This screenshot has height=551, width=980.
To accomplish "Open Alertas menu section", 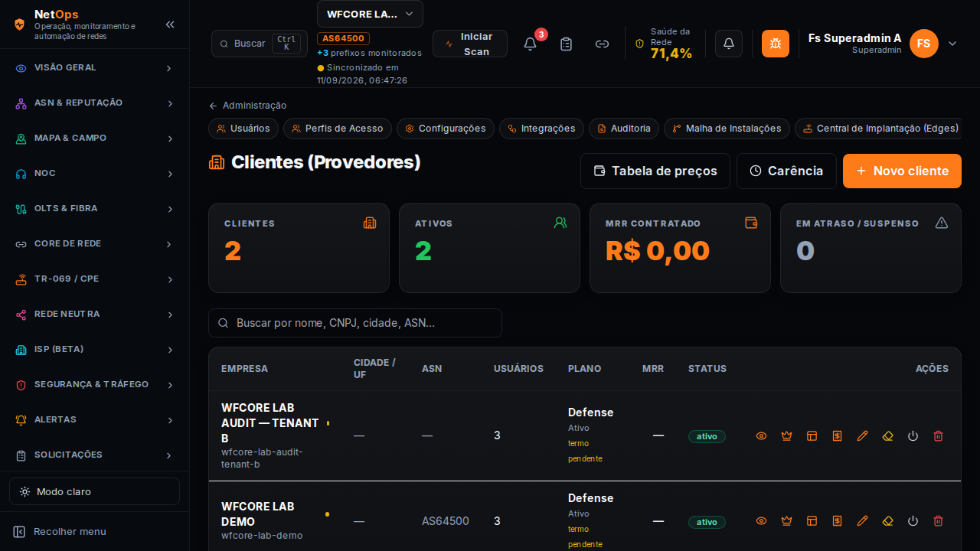I will click(x=94, y=420).
